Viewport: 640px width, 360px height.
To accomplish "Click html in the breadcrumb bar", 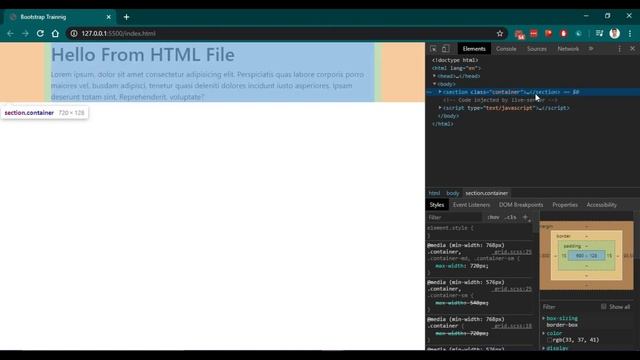I will 434,193.
